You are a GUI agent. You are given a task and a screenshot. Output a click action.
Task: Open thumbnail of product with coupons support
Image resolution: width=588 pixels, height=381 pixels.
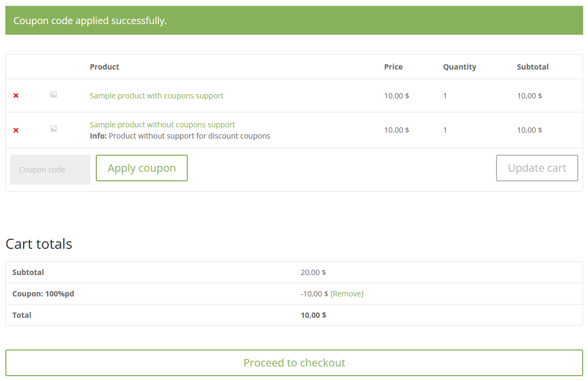click(x=54, y=95)
